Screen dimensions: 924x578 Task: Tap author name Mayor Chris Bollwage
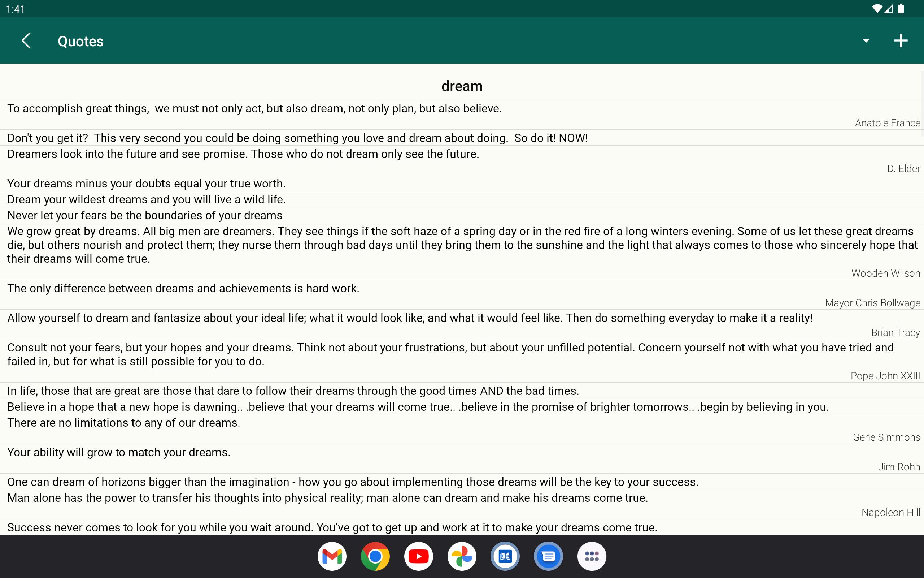tap(872, 303)
